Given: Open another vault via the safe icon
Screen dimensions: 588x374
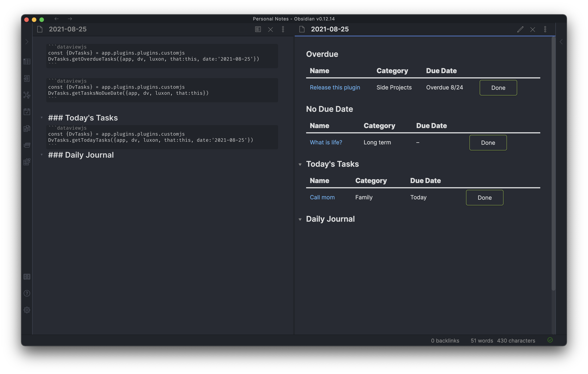Looking at the screenshot, I should (27, 277).
